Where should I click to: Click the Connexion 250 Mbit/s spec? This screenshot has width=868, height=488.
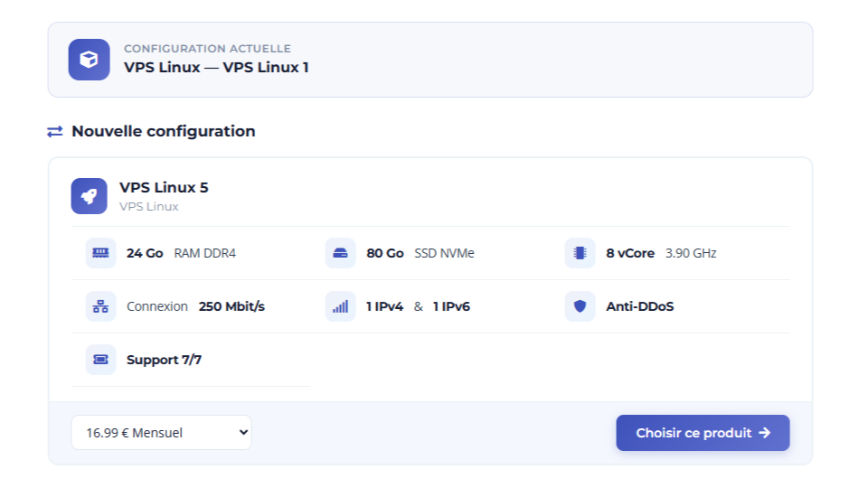pos(195,306)
